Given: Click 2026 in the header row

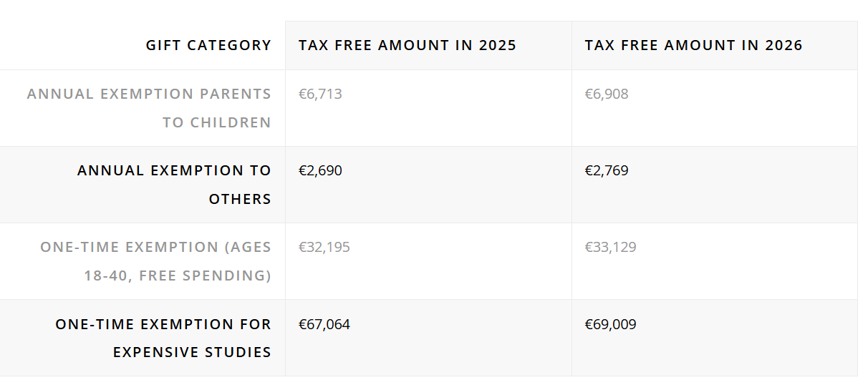Looking at the screenshot, I should (783, 45).
